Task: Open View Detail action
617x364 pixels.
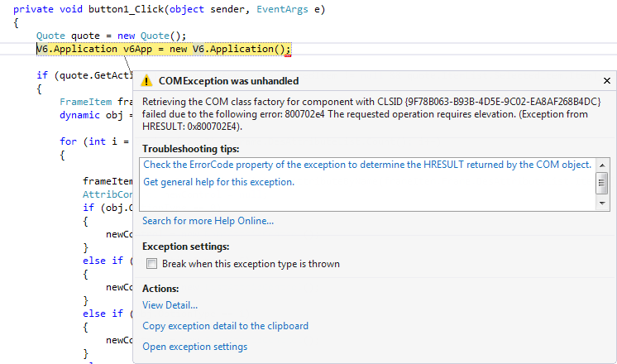Action: tap(170, 305)
